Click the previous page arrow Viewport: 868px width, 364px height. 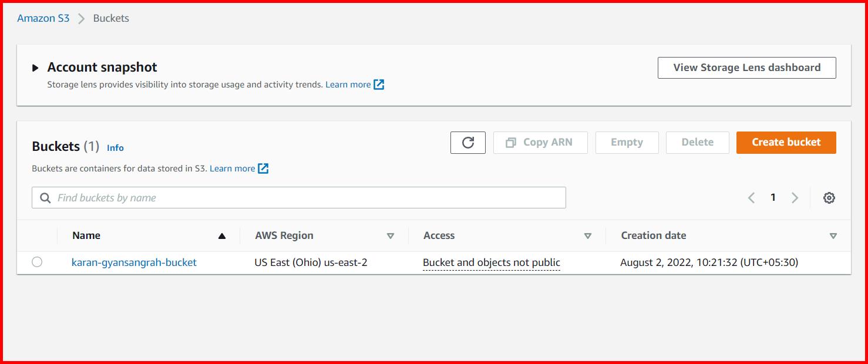coord(751,197)
